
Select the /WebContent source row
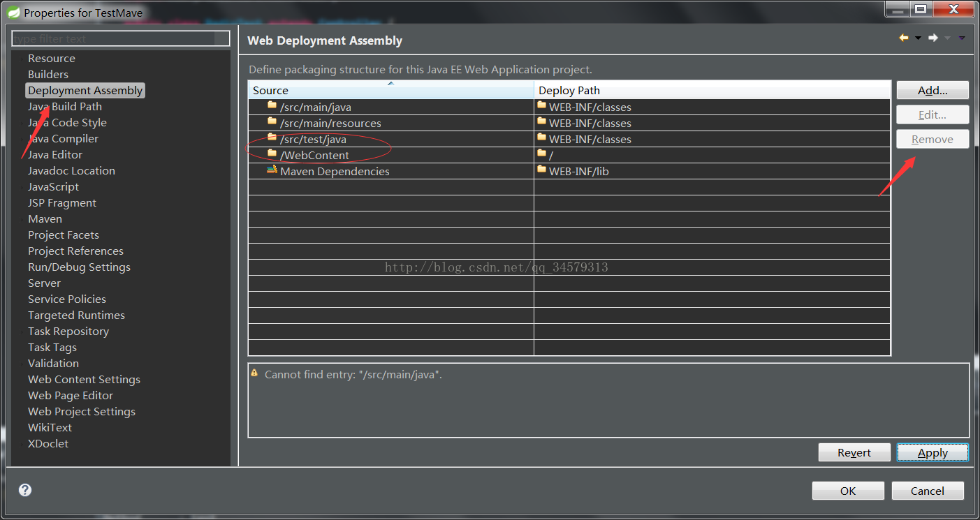pos(391,155)
